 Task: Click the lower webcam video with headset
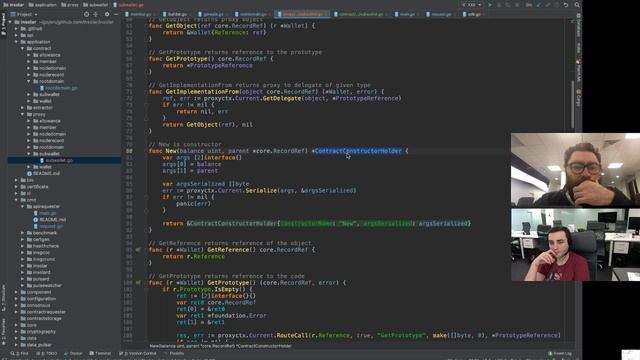(x=576, y=245)
